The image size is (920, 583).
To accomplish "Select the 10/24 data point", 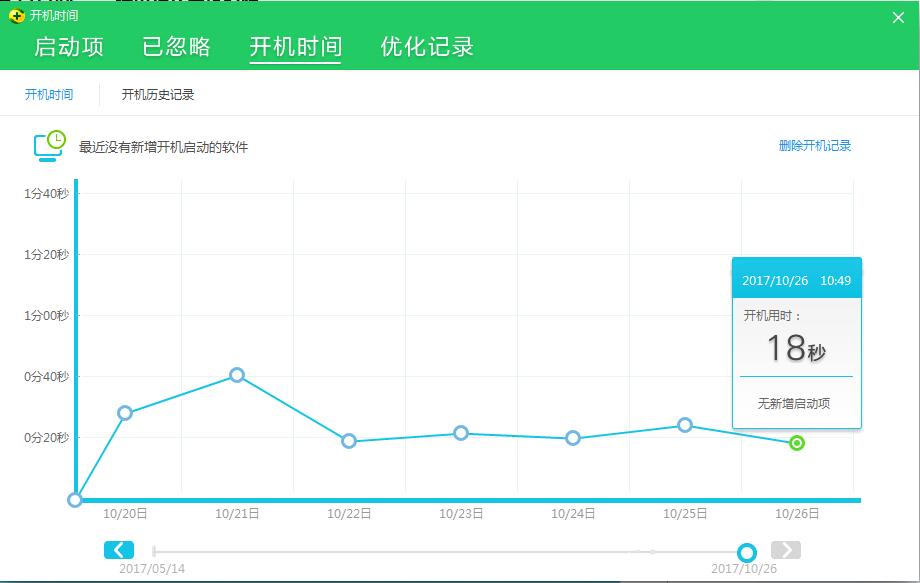I will (x=573, y=438).
